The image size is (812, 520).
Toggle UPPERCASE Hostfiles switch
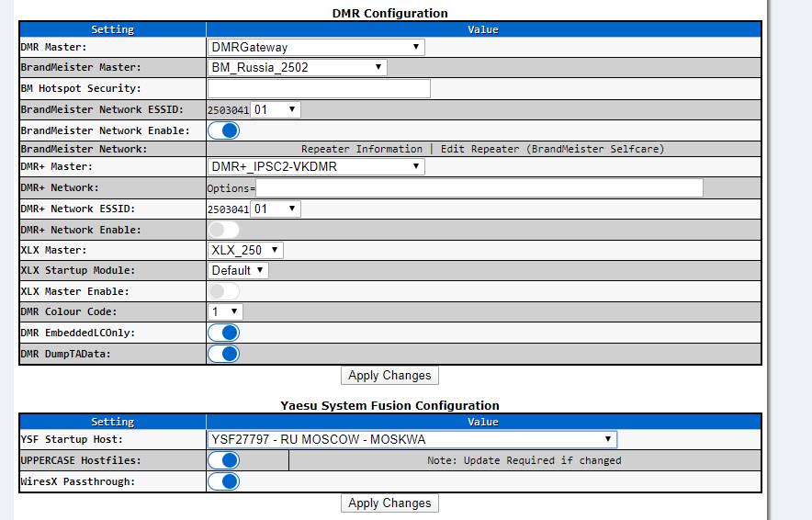point(224,460)
